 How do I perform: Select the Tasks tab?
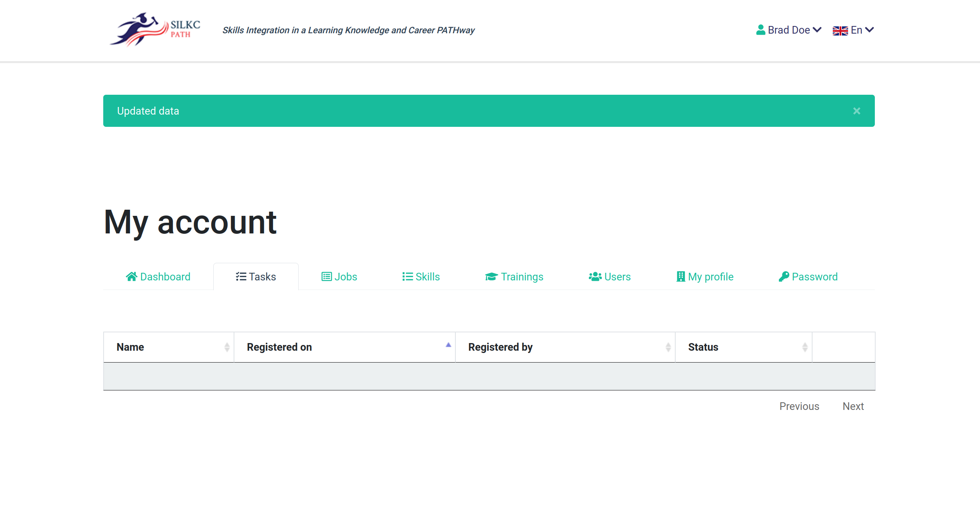pos(256,277)
